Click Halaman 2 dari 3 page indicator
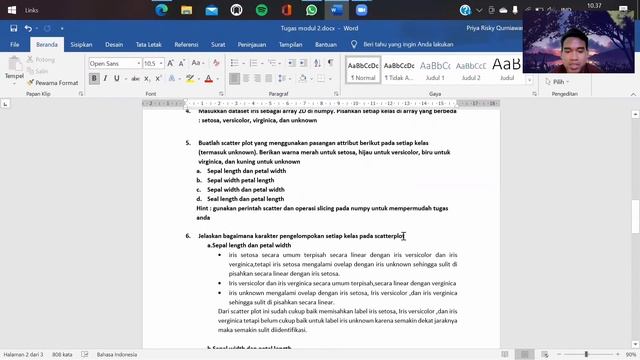 (x=23, y=354)
